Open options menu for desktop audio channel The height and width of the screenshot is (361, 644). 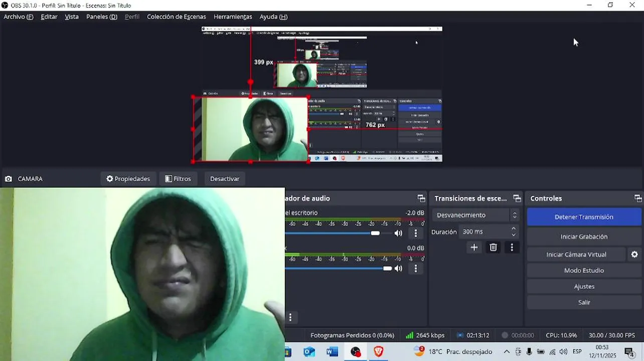pyautogui.click(x=415, y=233)
